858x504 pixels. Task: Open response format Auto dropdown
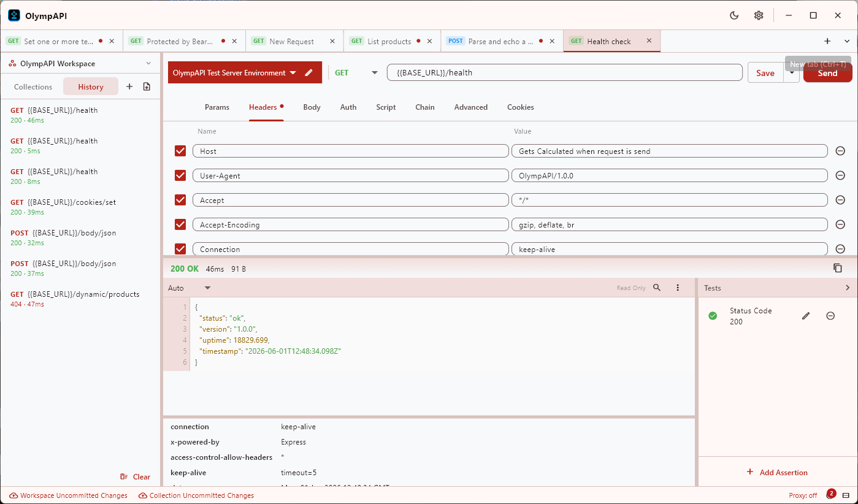point(190,288)
